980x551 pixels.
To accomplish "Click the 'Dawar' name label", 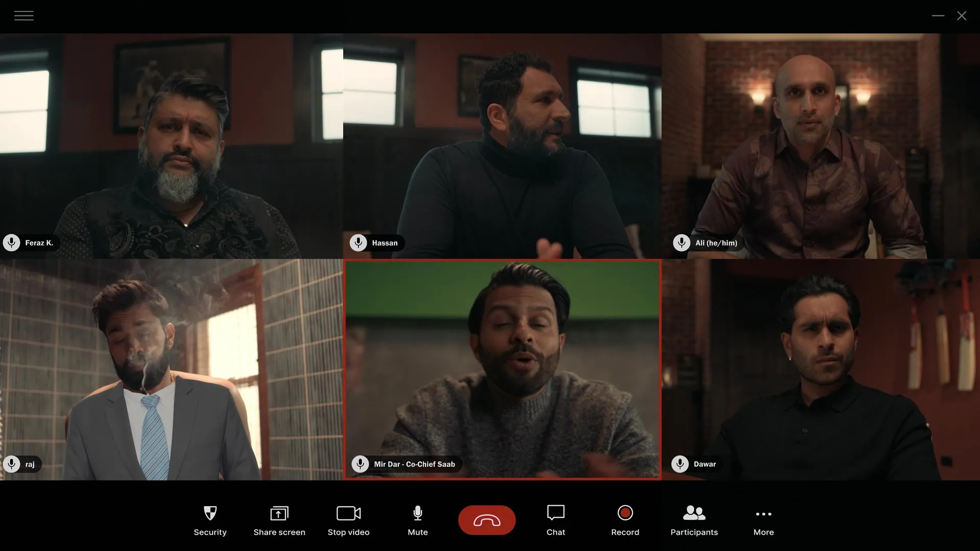I will point(705,464).
